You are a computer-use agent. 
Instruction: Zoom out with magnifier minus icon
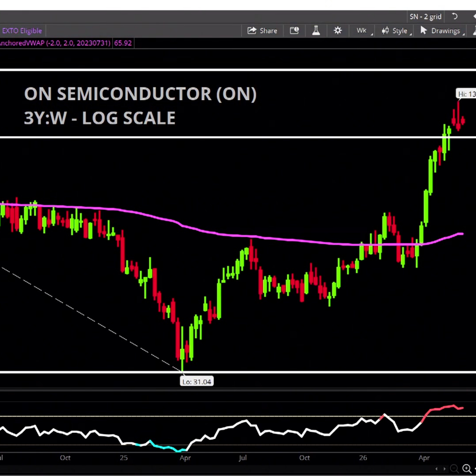(x=454, y=468)
